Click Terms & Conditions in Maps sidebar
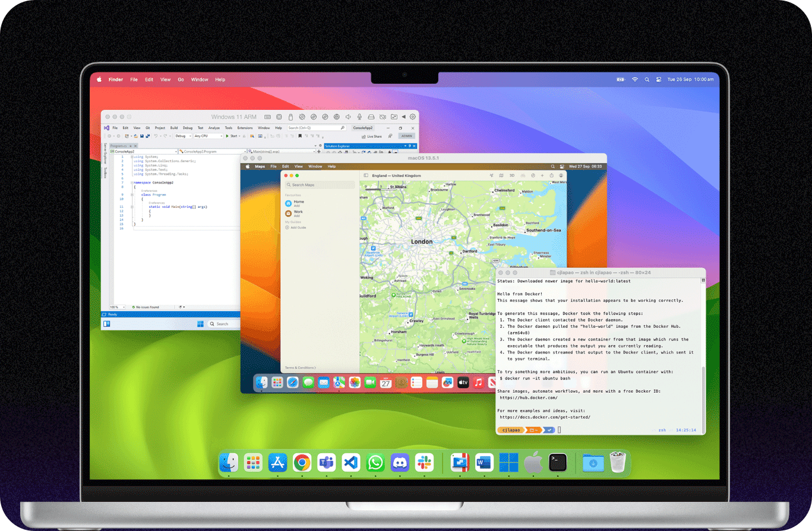The width and height of the screenshot is (812, 531). point(300,368)
